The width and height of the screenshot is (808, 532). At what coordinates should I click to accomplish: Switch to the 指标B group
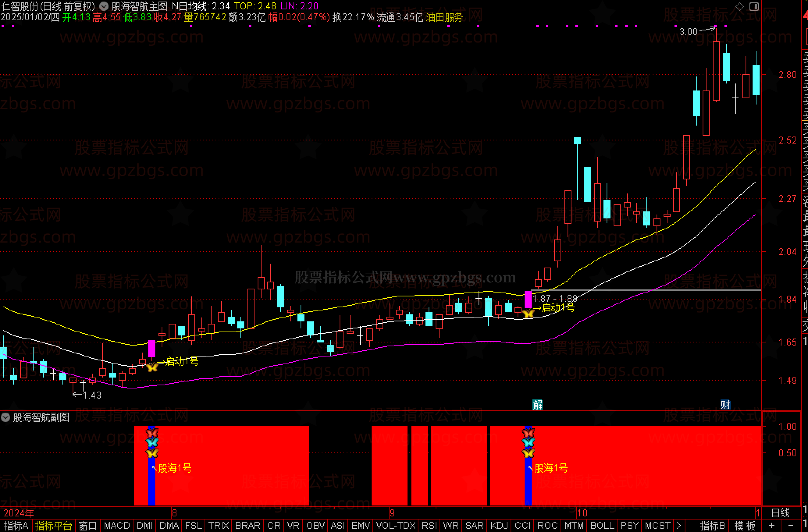pyautogui.click(x=712, y=525)
